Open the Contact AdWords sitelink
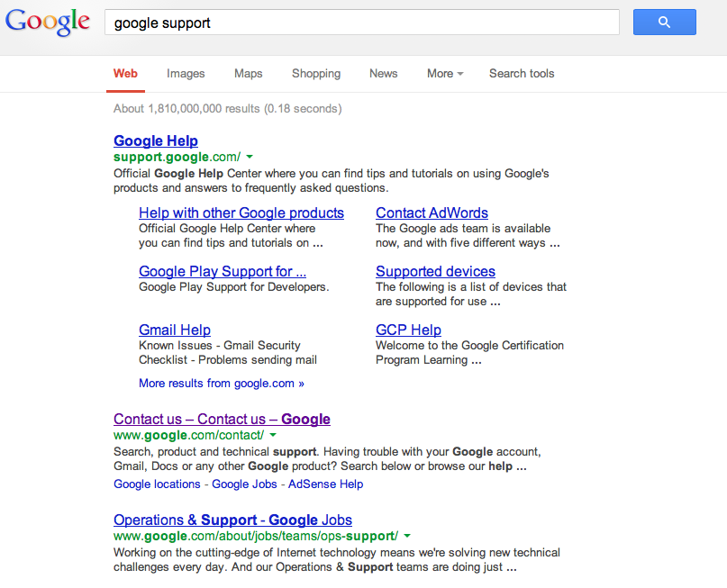The width and height of the screenshot is (727, 588). pos(432,213)
